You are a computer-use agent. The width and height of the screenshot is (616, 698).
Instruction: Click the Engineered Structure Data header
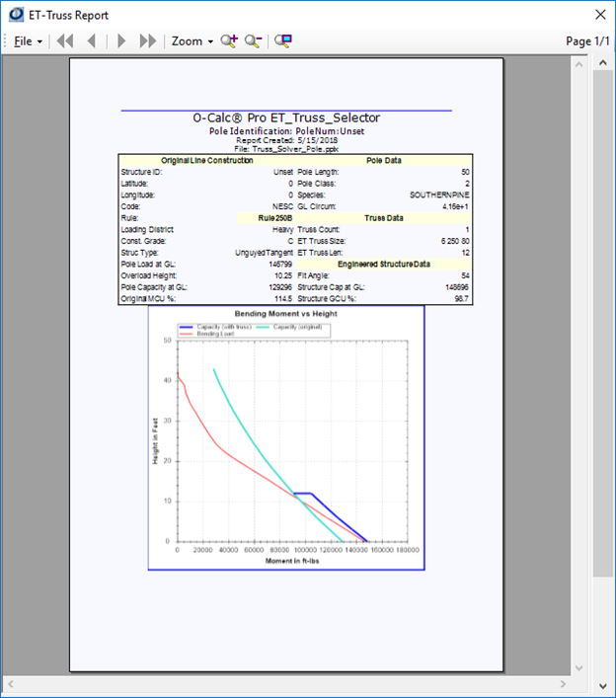point(384,265)
